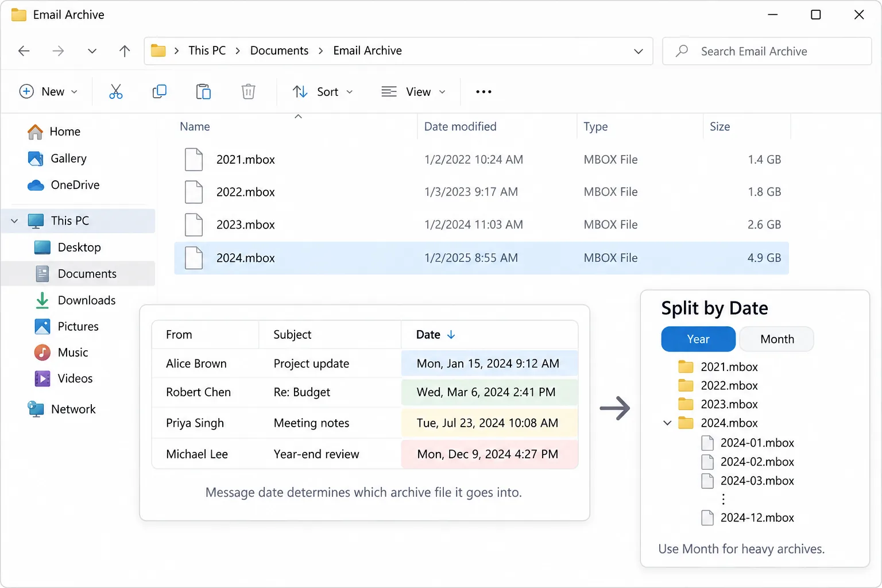
Task: Select the Priya Singh message row
Action: (x=365, y=423)
